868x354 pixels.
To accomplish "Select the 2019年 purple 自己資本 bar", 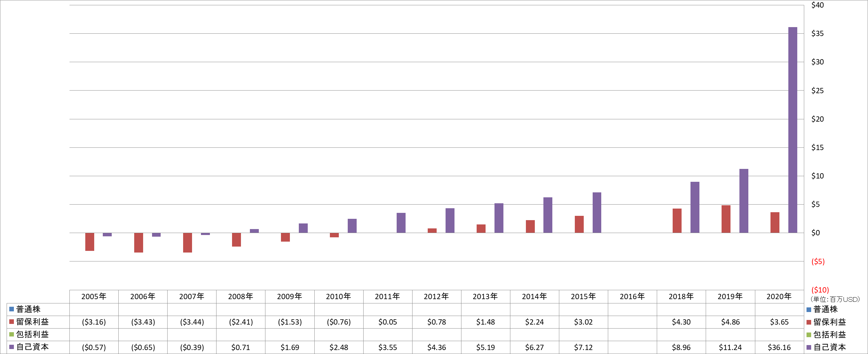I will pos(744,201).
